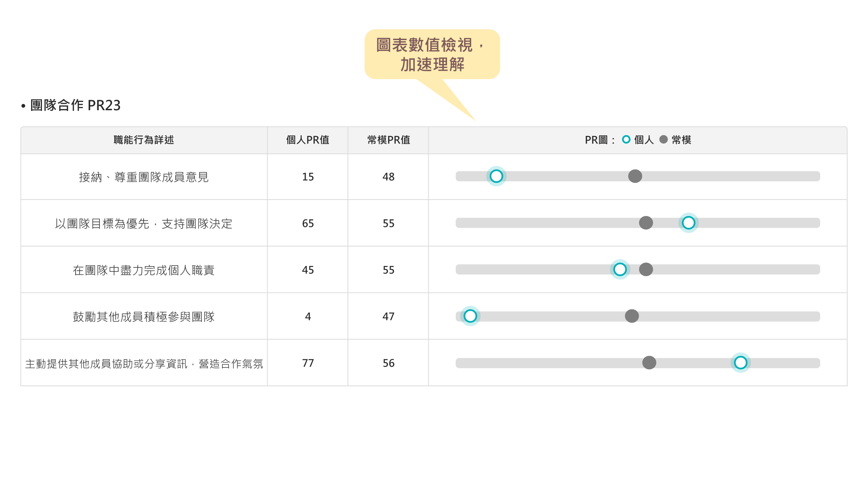Click the 個人PR值 column header
Image resolution: width=868 pixels, height=477 pixels.
pos(307,140)
